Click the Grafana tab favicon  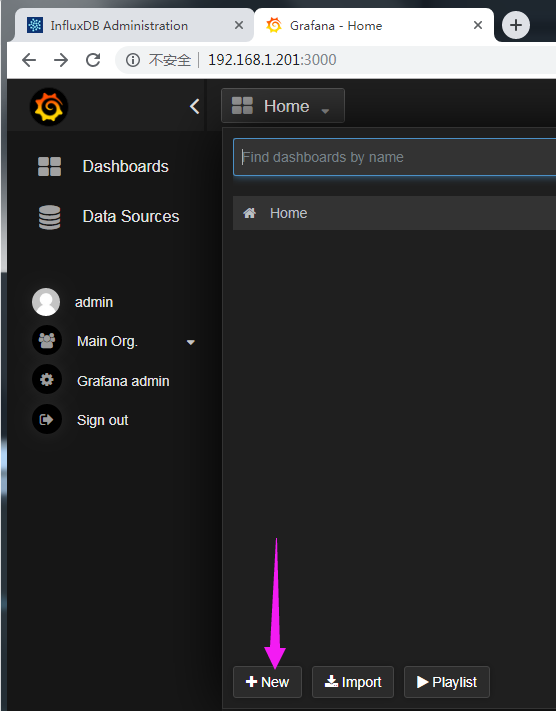point(273,25)
